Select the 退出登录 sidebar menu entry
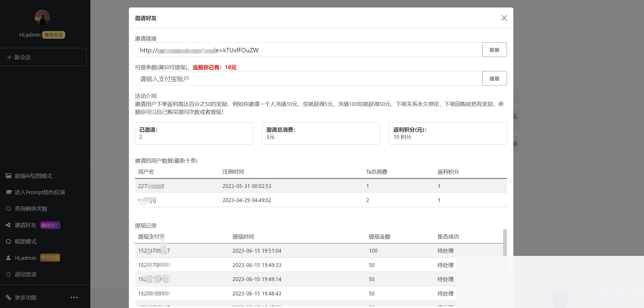 coord(25,274)
